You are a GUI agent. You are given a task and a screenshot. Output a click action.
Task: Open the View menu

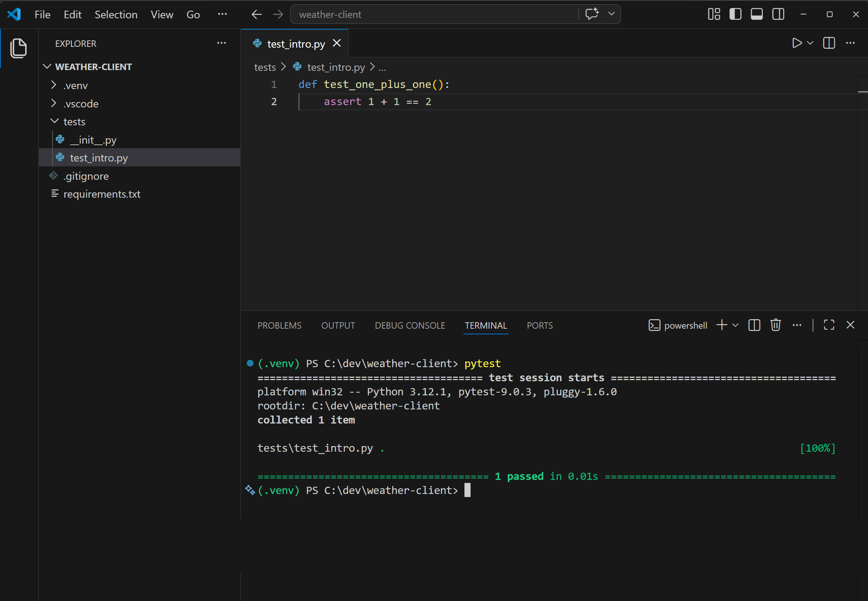coord(162,14)
